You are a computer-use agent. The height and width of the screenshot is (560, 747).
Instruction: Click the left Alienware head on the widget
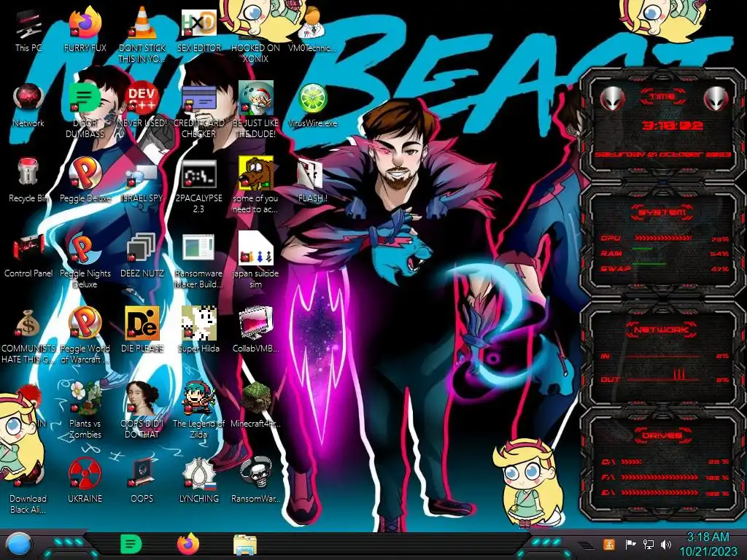612,98
